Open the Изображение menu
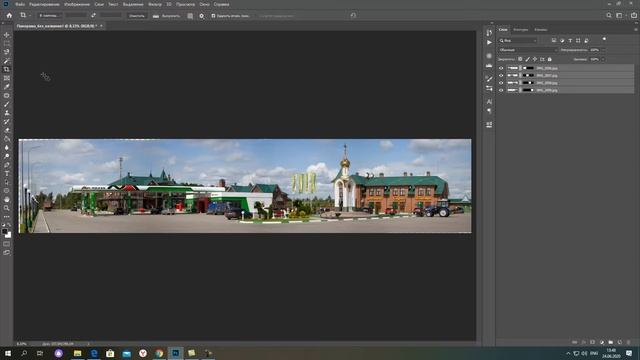This screenshot has width=640, height=360. click(77, 4)
